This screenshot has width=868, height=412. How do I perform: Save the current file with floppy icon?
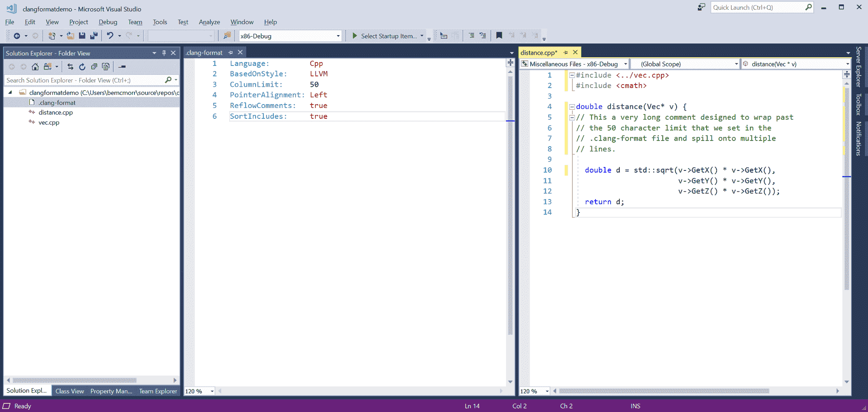click(x=82, y=36)
